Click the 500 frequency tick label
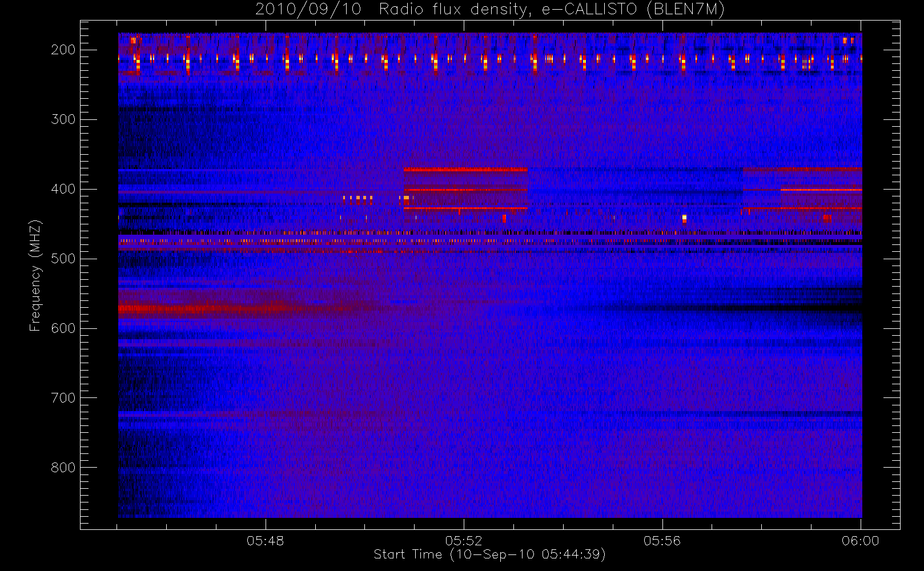The width and height of the screenshot is (924, 571). (x=63, y=259)
